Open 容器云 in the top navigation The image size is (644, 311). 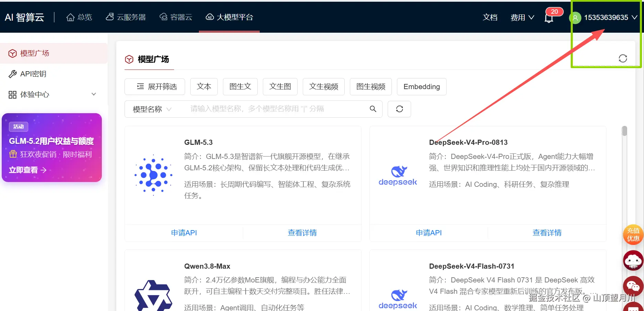(x=176, y=17)
